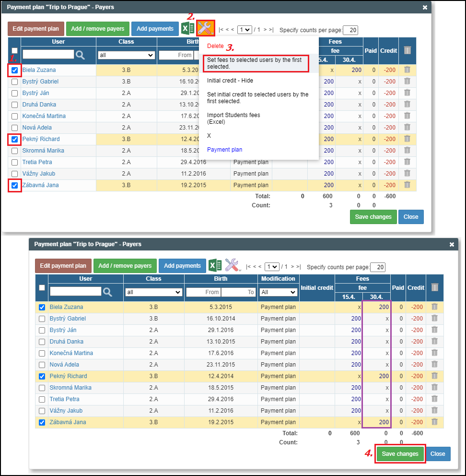The height and width of the screenshot is (476, 466).
Task: Click counts per page field in bottom window
Action: (x=378, y=267)
